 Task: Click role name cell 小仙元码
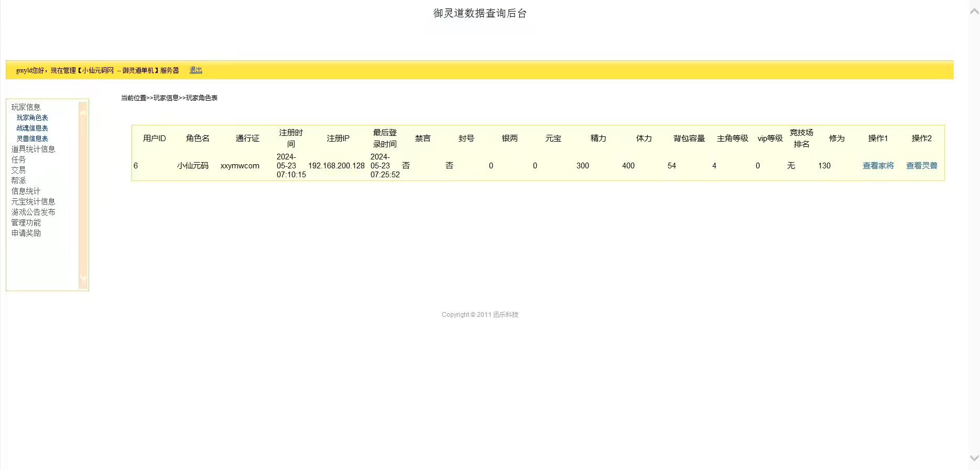coord(193,166)
